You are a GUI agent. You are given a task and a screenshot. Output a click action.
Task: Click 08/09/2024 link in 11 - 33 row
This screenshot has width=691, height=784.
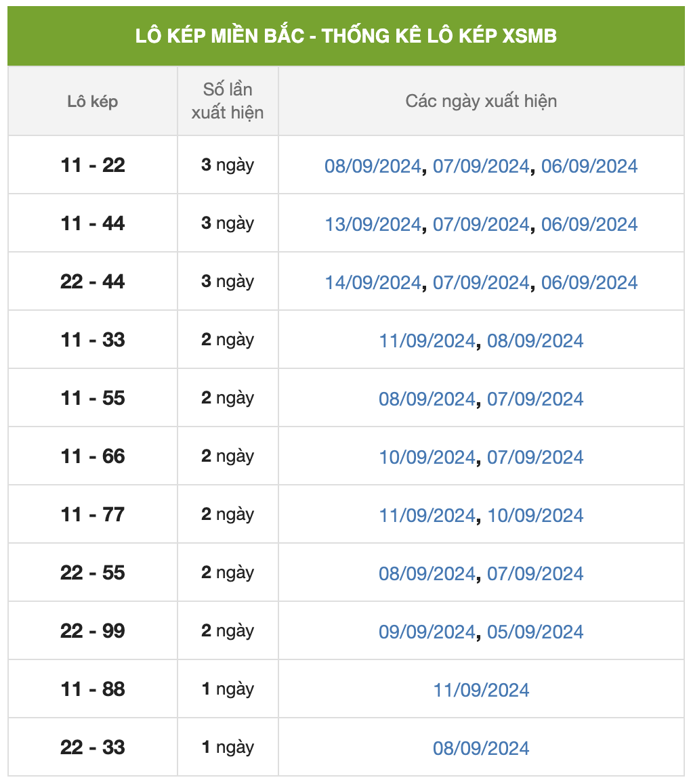pyautogui.click(x=535, y=341)
